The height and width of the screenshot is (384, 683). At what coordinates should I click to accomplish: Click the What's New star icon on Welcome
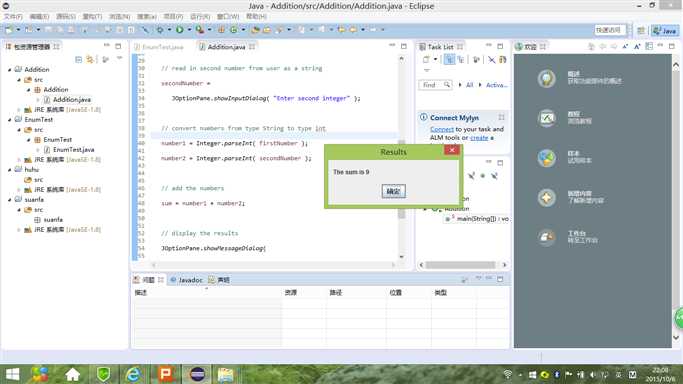tap(546, 198)
